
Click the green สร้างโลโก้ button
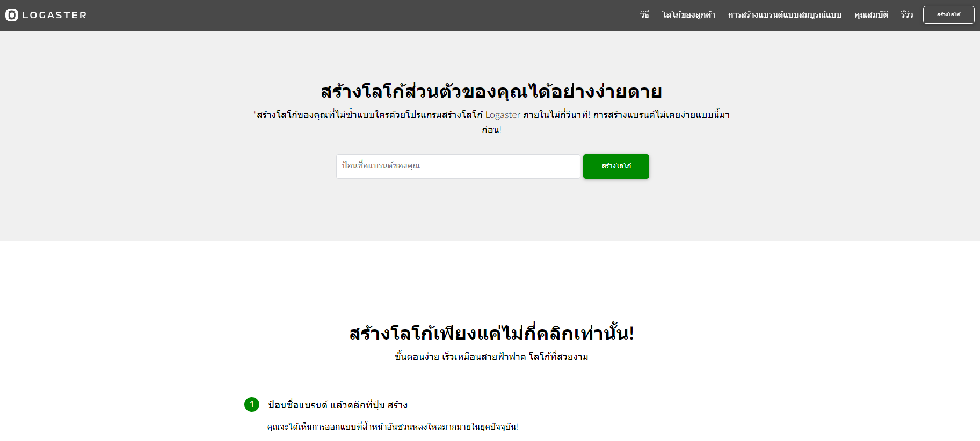point(616,166)
